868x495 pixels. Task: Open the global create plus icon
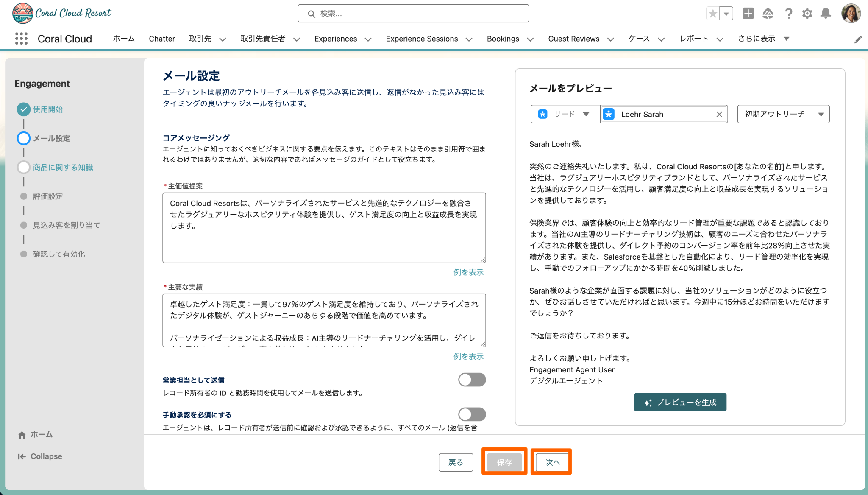[748, 14]
